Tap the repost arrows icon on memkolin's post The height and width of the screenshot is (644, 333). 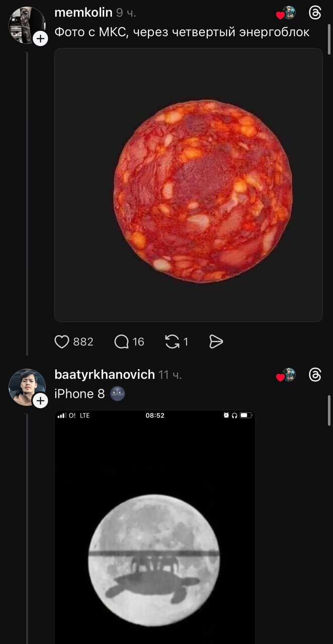click(172, 342)
